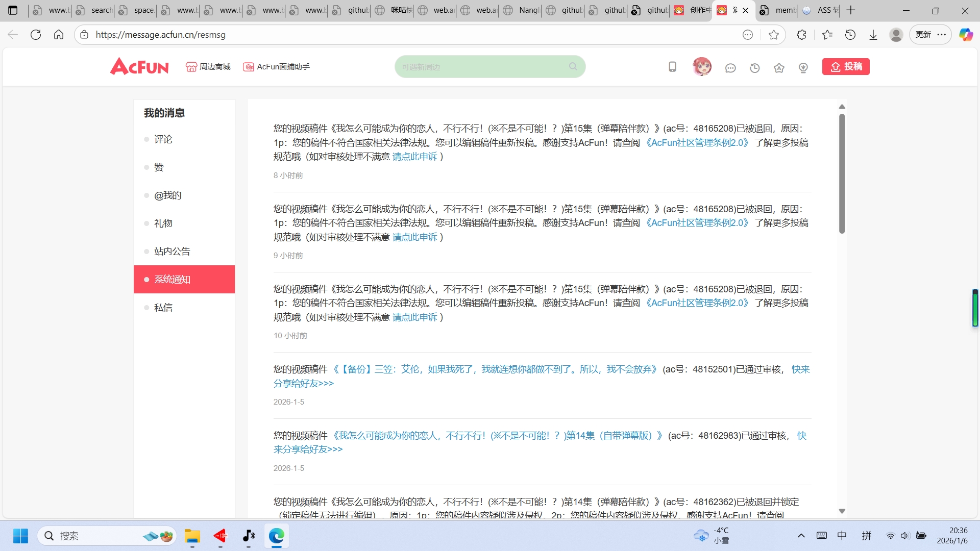
Task: Open the 【备份】三笠 video link
Action: click(x=495, y=369)
